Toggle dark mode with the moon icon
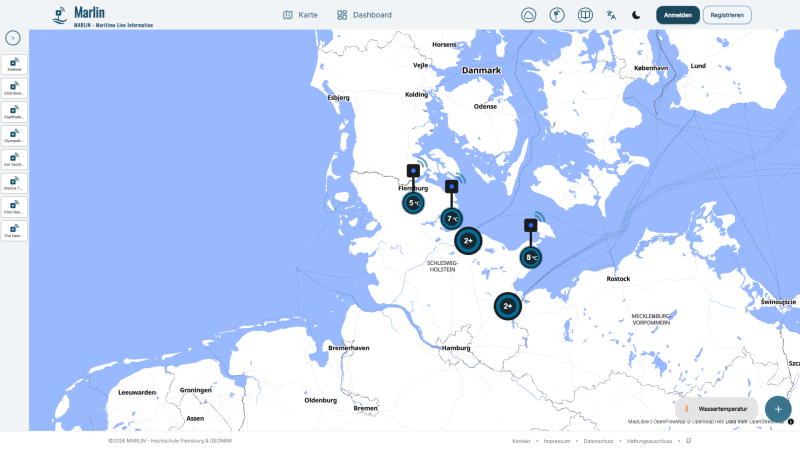 (636, 15)
